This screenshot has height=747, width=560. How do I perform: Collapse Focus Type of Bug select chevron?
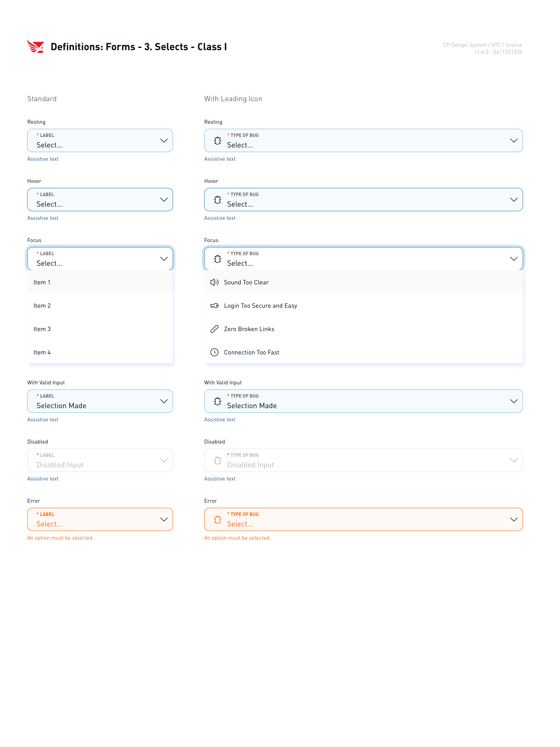coord(514,259)
